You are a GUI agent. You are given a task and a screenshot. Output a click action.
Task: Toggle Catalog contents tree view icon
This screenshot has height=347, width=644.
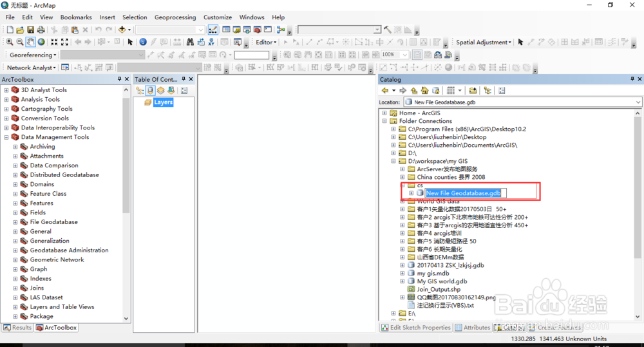point(488,90)
